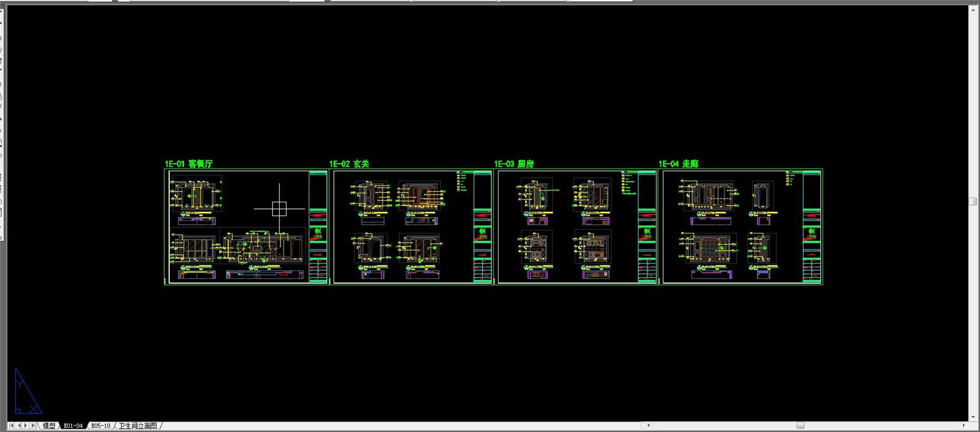Click vertical scrollbar down arrow

click(x=973, y=417)
